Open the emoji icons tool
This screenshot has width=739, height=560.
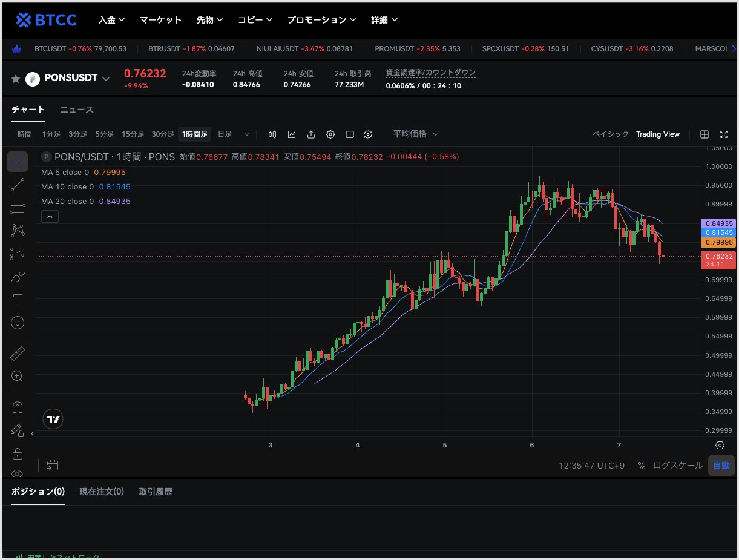[18, 323]
